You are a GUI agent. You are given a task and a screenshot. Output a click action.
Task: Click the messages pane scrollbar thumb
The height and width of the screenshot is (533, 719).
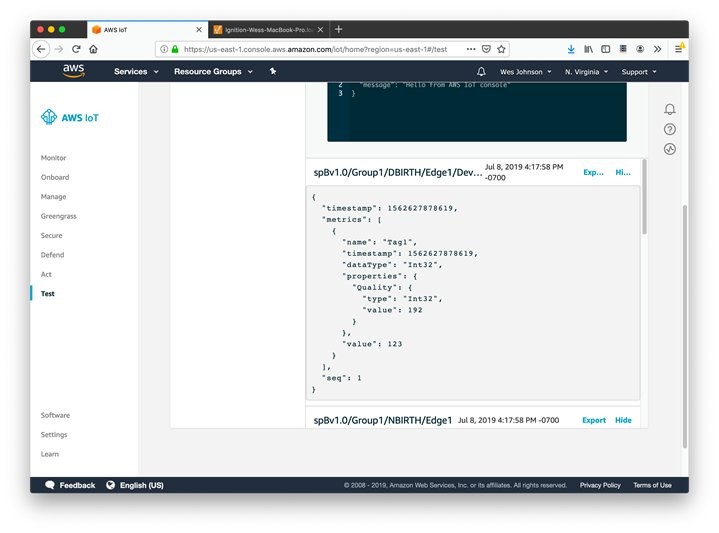(x=644, y=197)
